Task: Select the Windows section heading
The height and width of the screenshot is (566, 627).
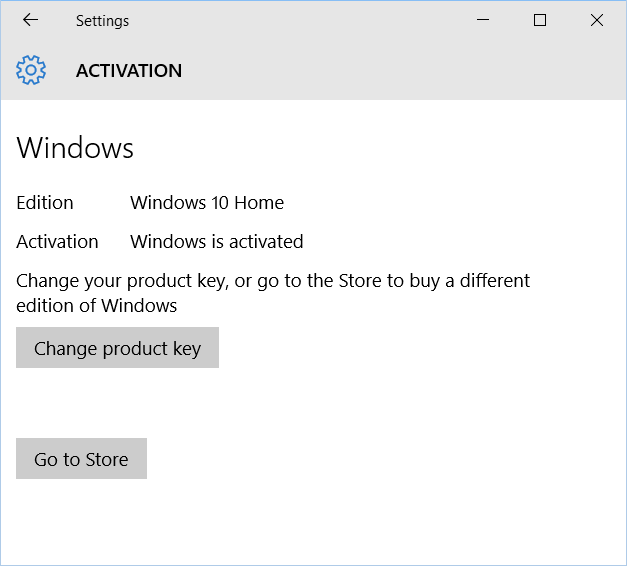Action: point(75,148)
